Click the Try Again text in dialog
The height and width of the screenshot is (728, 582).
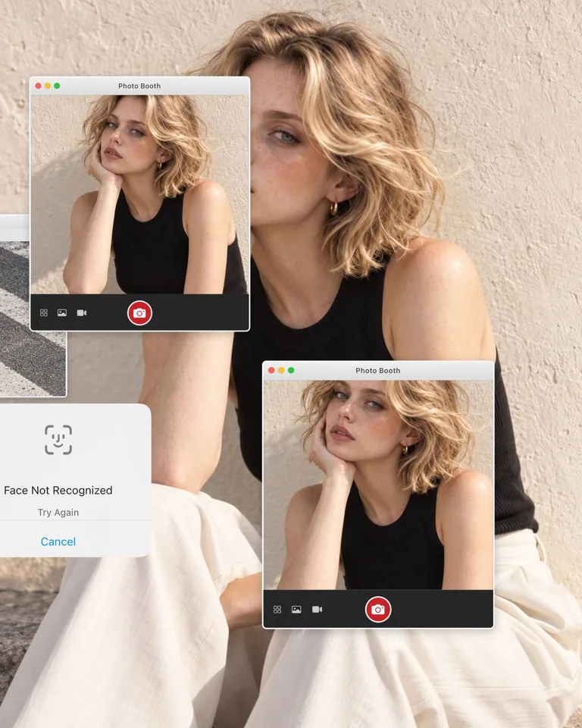point(58,513)
